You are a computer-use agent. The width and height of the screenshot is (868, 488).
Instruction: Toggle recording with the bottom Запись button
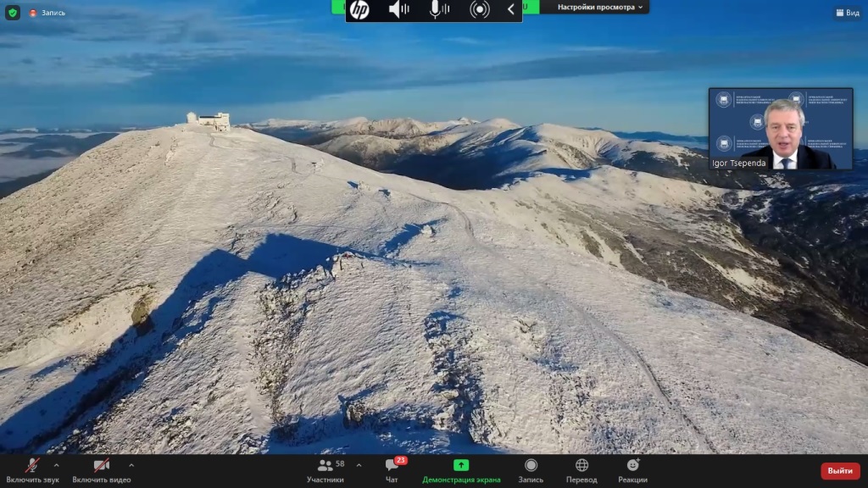(531, 470)
